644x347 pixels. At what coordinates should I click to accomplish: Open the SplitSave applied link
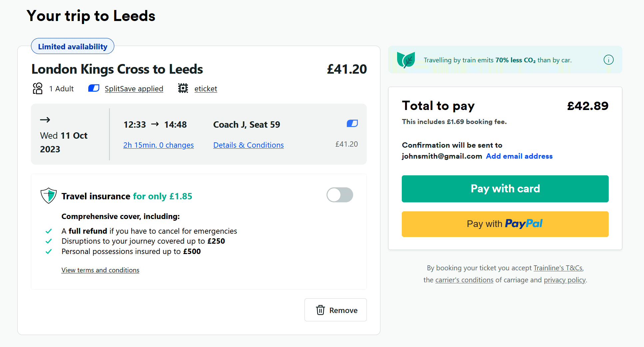click(x=134, y=88)
